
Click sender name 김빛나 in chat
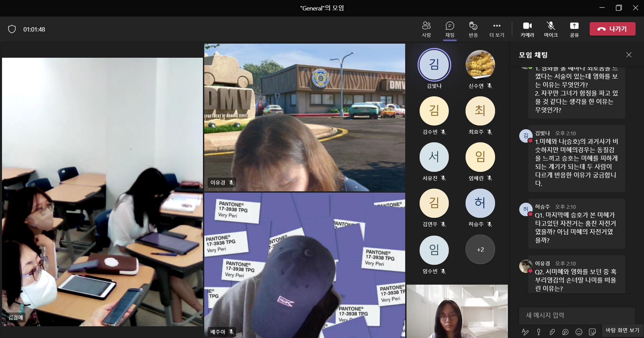click(542, 133)
